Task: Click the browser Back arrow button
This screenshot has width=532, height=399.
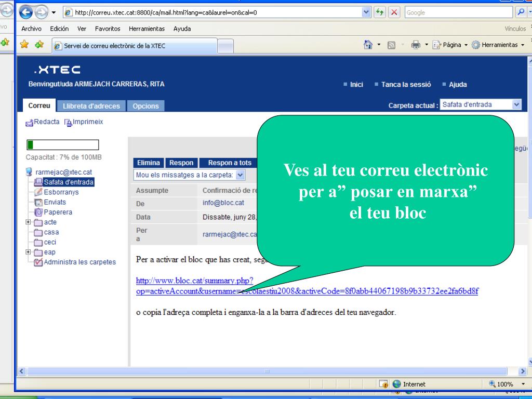Action: pyautogui.click(x=26, y=12)
